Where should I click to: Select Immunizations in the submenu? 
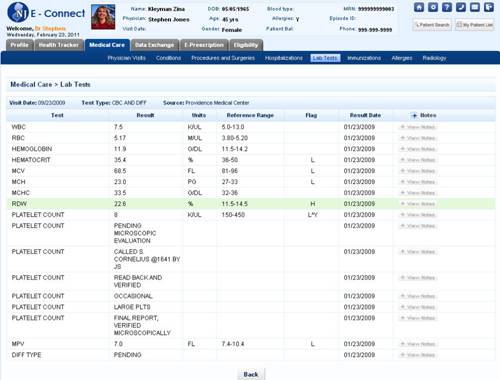point(364,58)
